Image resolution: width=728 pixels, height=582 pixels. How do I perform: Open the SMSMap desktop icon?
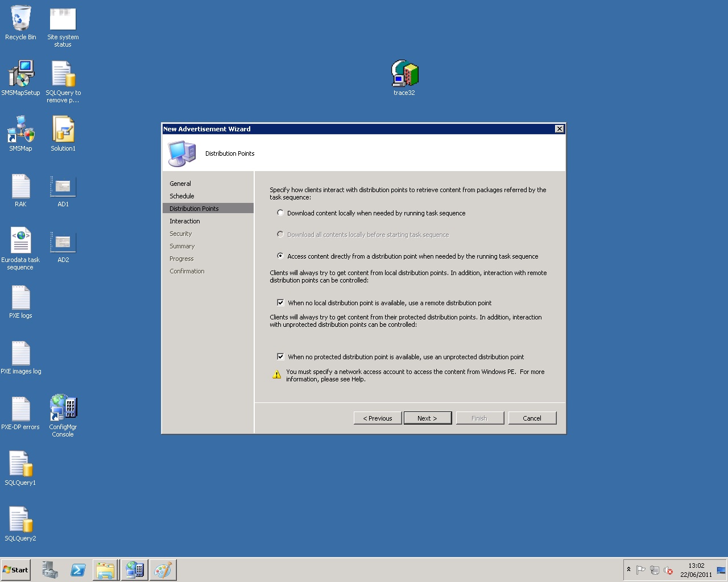tap(20, 130)
